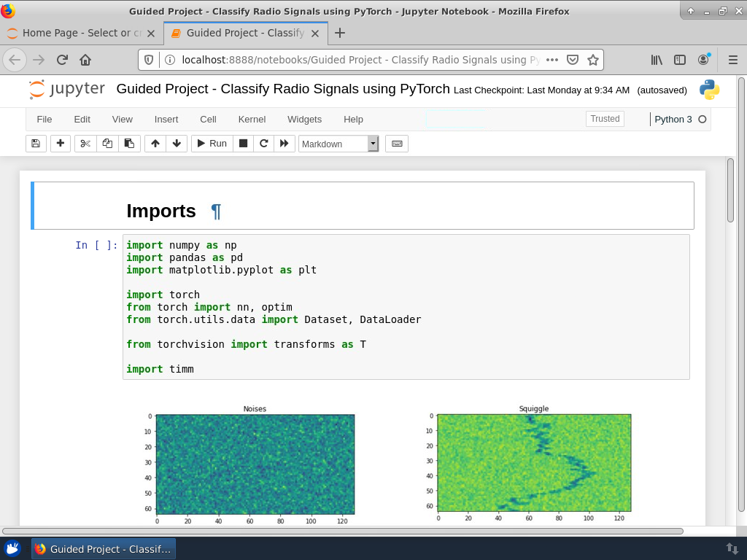
Task: Switch to Home Page browser tab
Action: 80,33
